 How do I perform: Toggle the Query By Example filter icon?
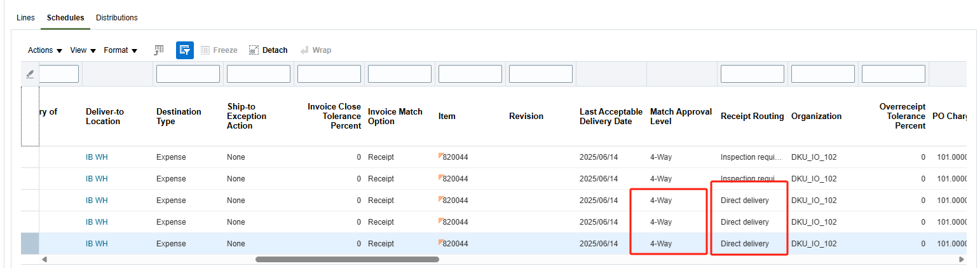point(185,50)
